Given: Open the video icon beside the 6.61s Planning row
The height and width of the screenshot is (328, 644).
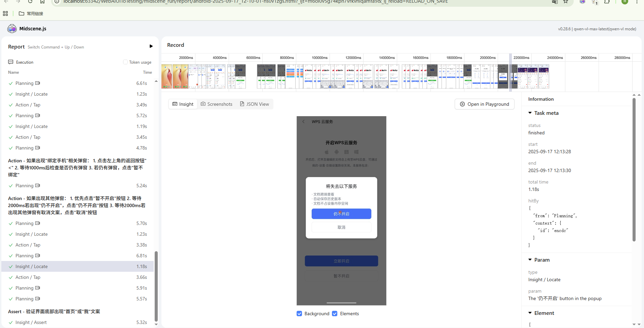Looking at the screenshot, I should (38, 83).
